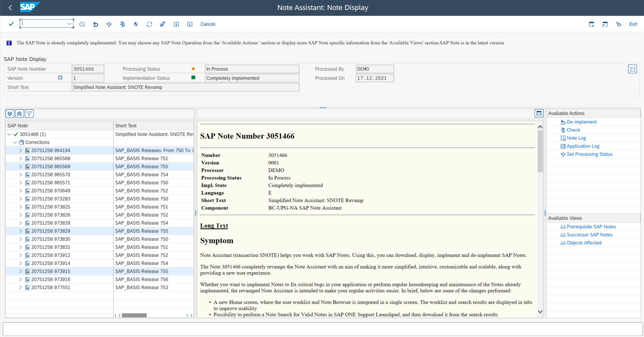Go back using the header arrow
644x337 pixels.
click(10, 7)
